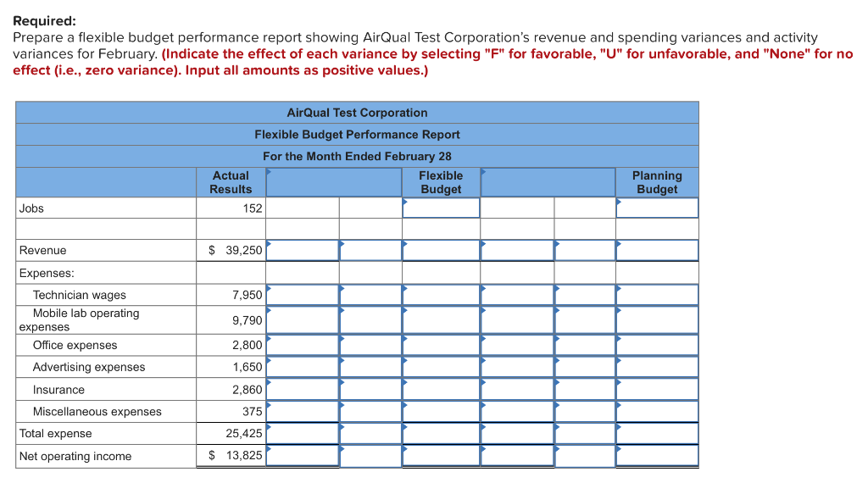Click Insurance planning budget input cell
This screenshot has width=868, height=483.
tap(657, 390)
